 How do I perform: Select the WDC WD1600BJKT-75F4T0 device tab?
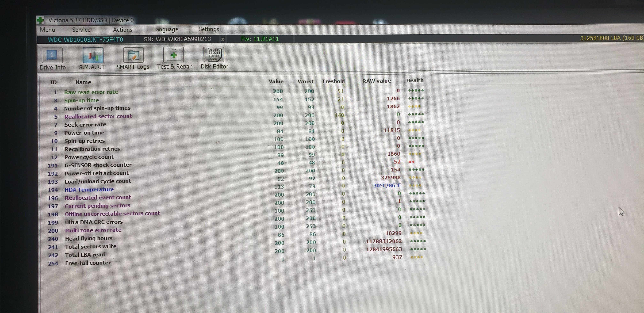pos(85,39)
